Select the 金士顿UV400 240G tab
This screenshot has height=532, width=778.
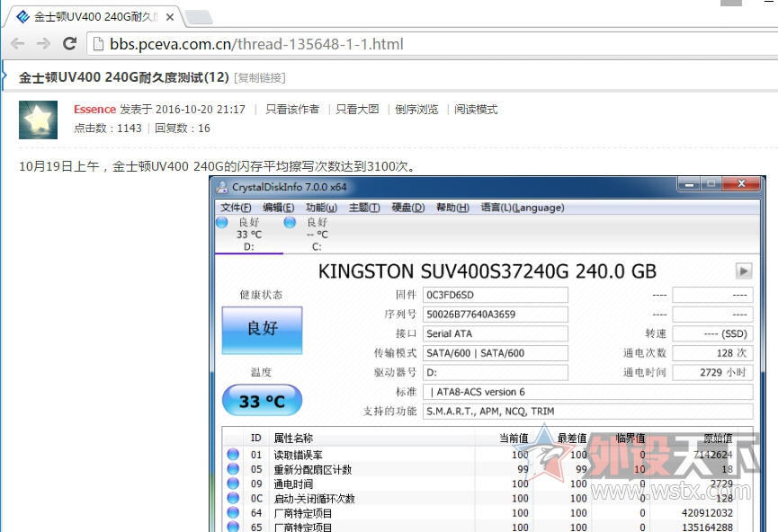pos(94,17)
